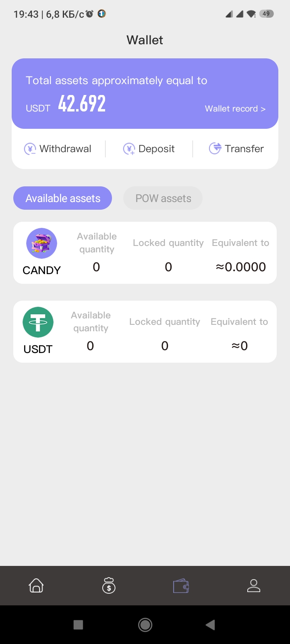This screenshot has width=290, height=644.
Task: Open the Wallet icon in bottom navigation
Action: click(181, 585)
